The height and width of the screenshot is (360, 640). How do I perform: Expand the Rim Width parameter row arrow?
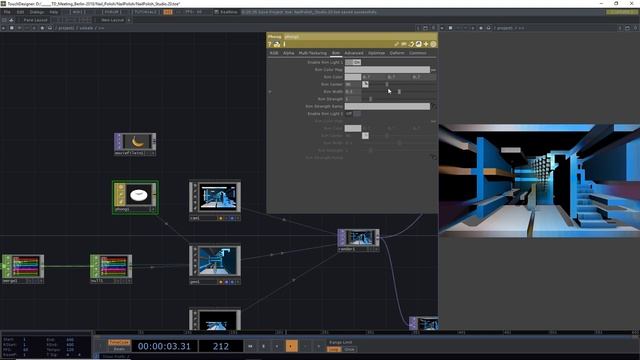tap(270, 92)
